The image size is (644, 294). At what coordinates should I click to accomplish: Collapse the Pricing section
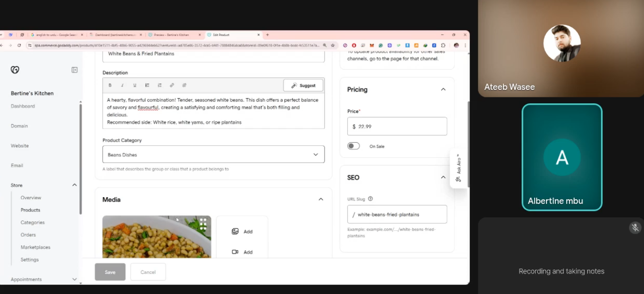coord(443,89)
